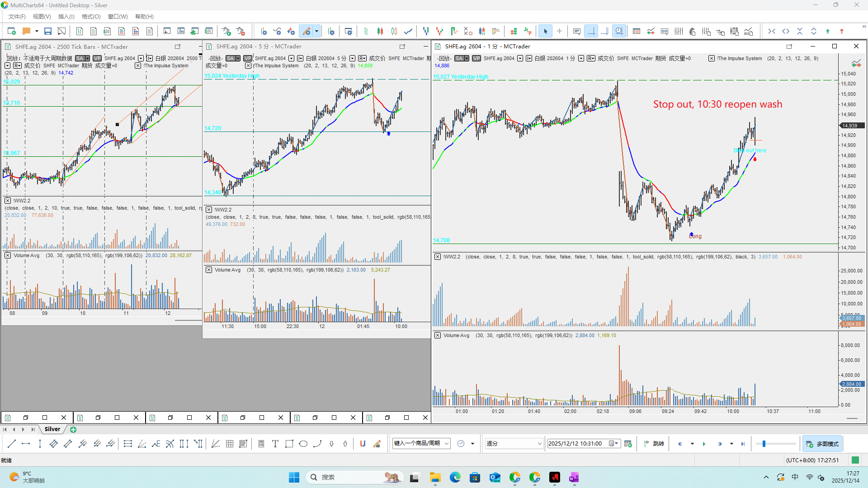Image resolution: width=868 pixels, height=488 pixels.
Task: Select the crosshair cursor tool
Action: [559, 31]
